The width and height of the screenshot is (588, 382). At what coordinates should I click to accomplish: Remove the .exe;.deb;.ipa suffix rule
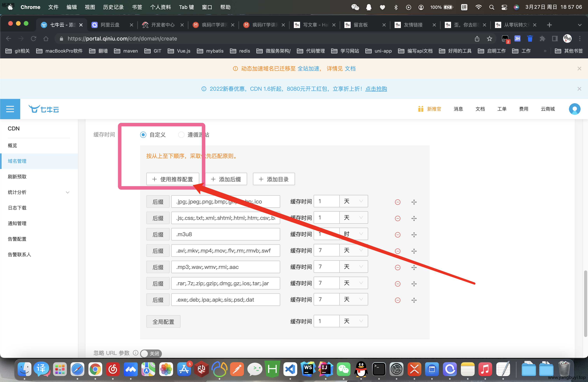click(x=398, y=300)
